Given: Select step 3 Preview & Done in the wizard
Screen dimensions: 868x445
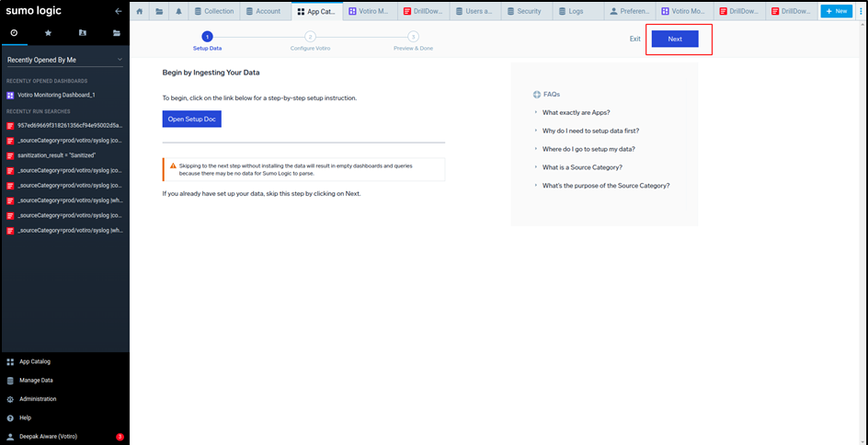Looking at the screenshot, I should point(413,41).
